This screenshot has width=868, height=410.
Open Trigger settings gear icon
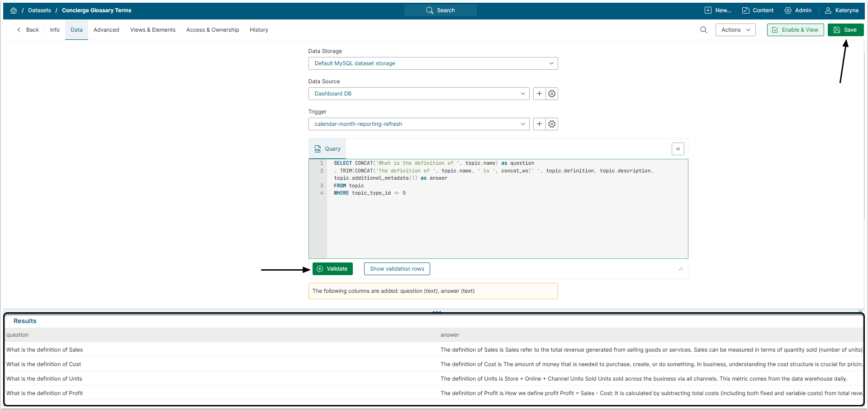[x=552, y=124]
